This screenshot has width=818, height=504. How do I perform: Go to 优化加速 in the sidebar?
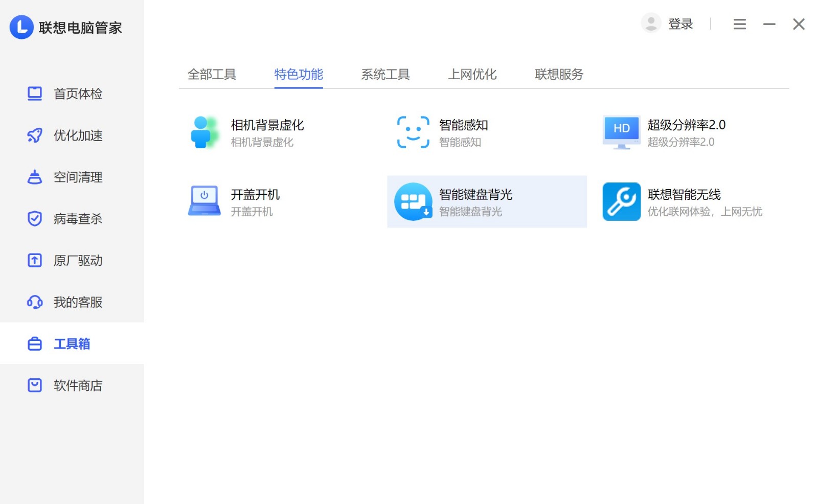tap(72, 135)
